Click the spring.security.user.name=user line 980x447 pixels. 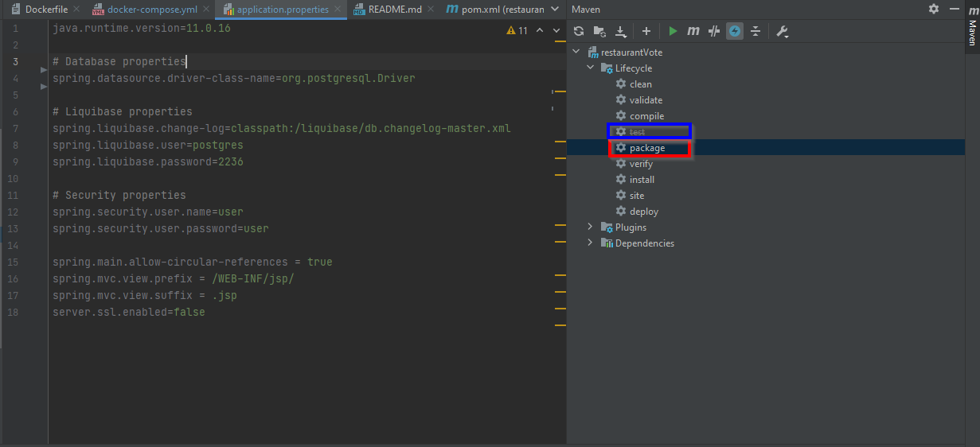click(148, 212)
